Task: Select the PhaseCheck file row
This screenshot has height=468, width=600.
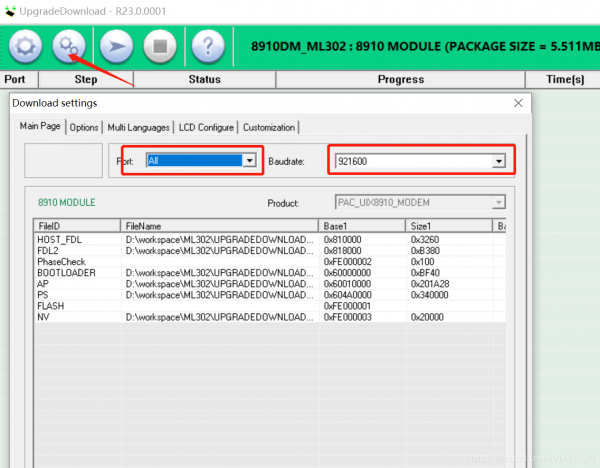Action: point(61,262)
